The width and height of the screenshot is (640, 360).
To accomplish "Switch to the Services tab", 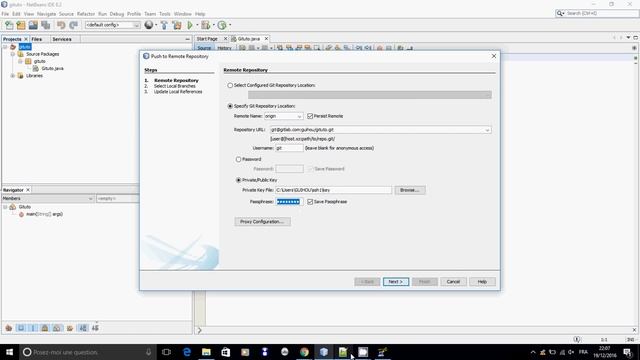I will coord(62,39).
